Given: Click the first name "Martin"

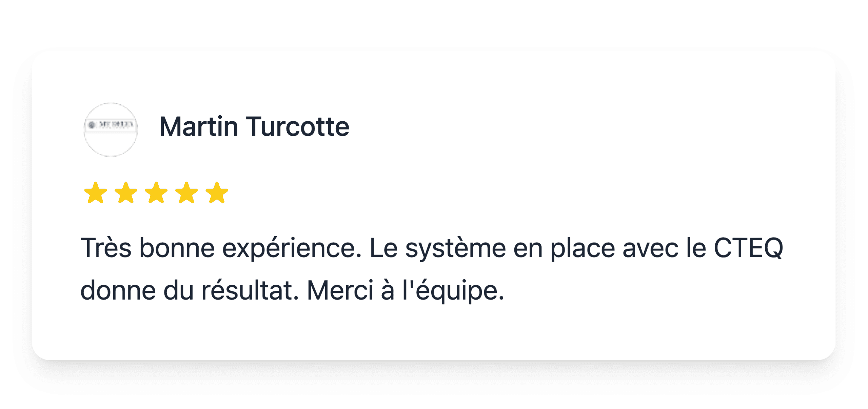Looking at the screenshot, I should (x=199, y=126).
